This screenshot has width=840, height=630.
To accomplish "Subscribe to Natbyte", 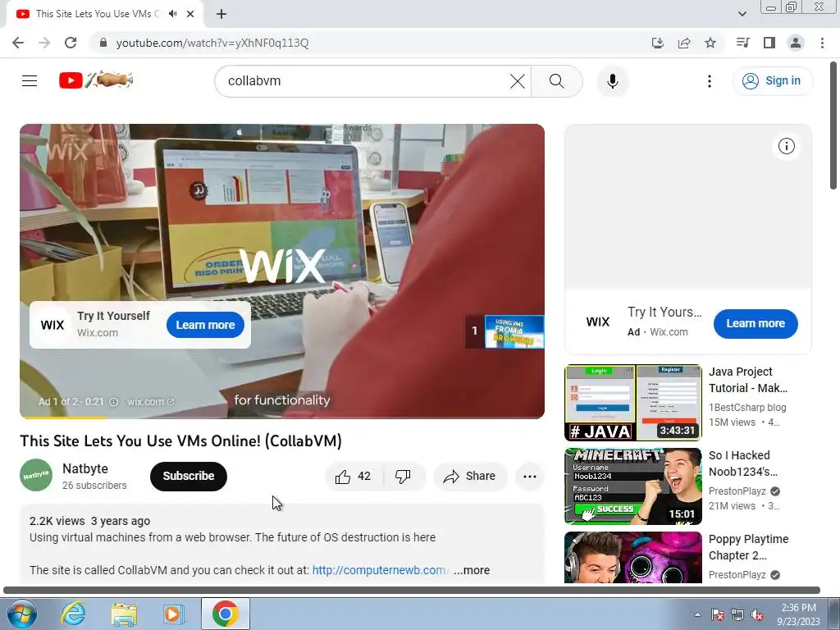I will [x=189, y=477].
